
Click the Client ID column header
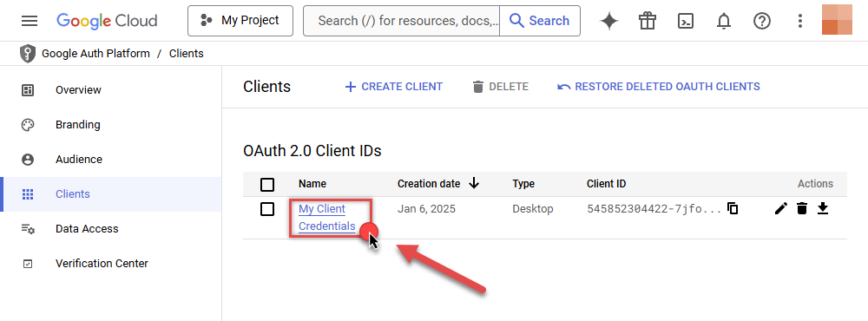(x=606, y=184)
